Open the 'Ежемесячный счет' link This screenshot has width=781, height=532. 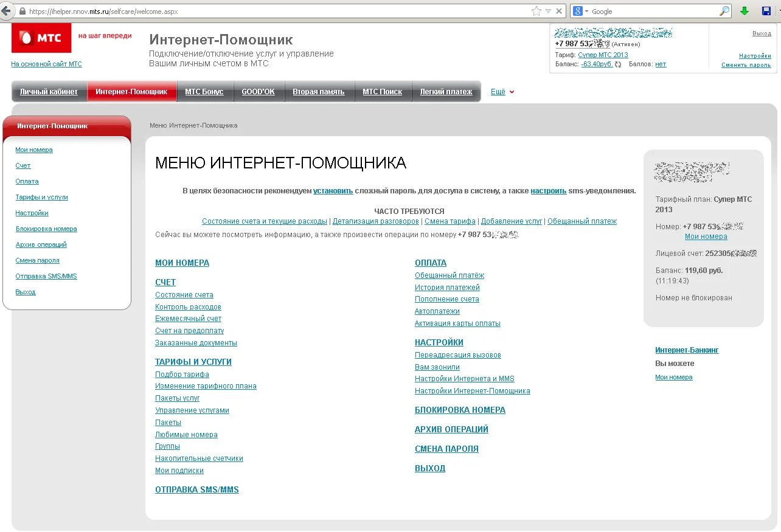pyautogui.click(x=188, y=319)
